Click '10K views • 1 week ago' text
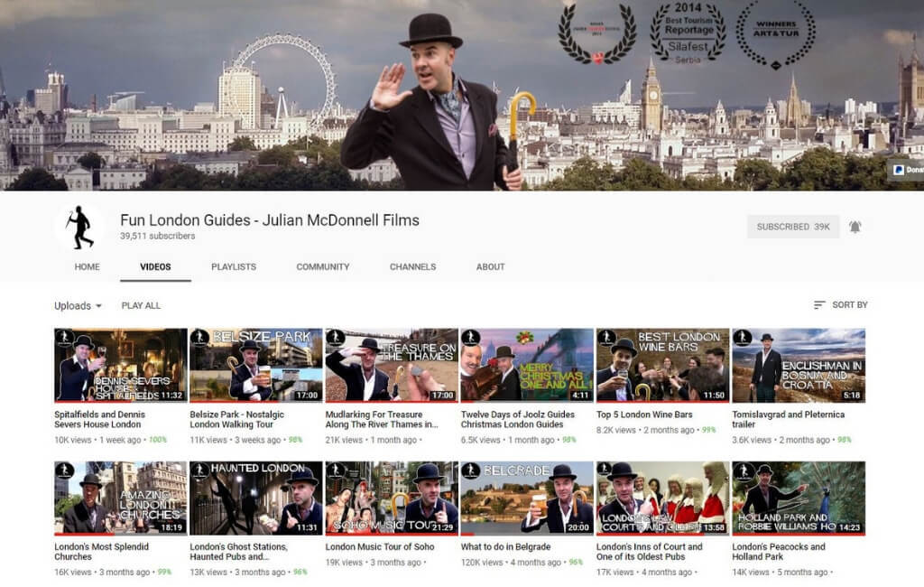This screenshot has width=924, height=587. click(97, 440)
